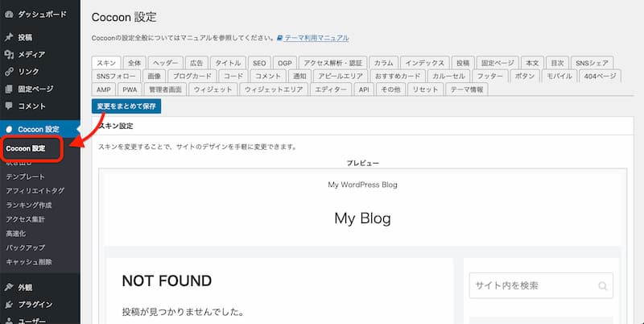644x324 pixels.
Task: Open ランキング作成 in sidebar
Action: tap(29, 206)
